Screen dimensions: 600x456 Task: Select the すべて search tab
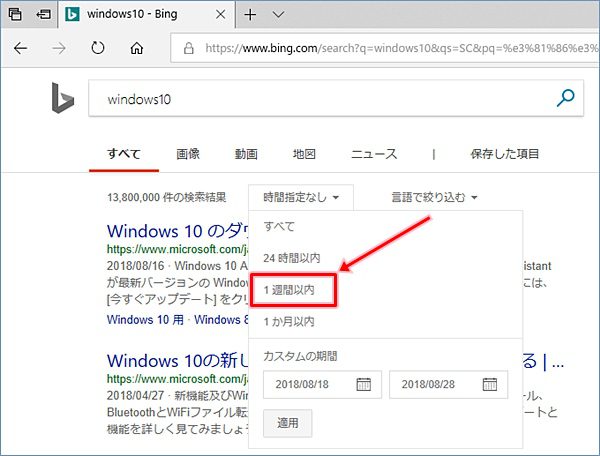pos(124,154)
